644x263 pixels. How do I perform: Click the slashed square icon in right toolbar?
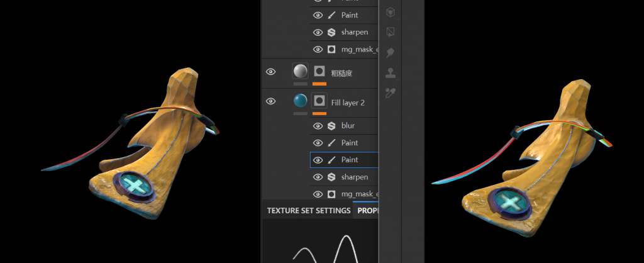click(x=391, y=31)
